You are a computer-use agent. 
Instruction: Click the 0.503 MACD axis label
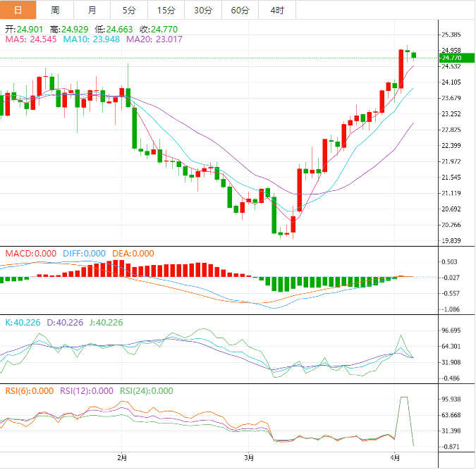point(449,262)
